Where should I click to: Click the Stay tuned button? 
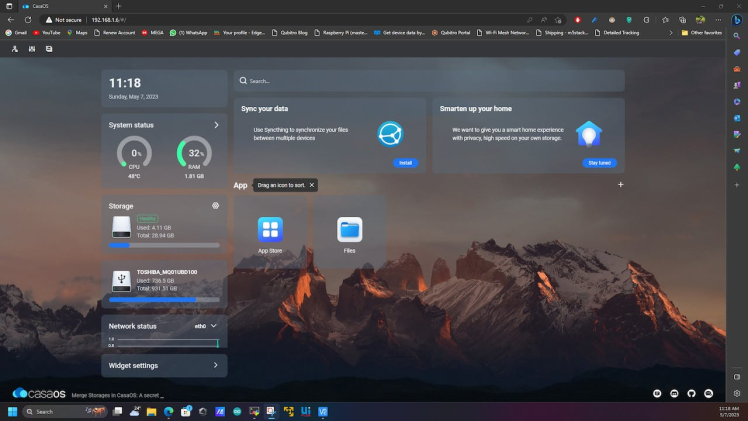pyautogui.click(x=599, y=163)
